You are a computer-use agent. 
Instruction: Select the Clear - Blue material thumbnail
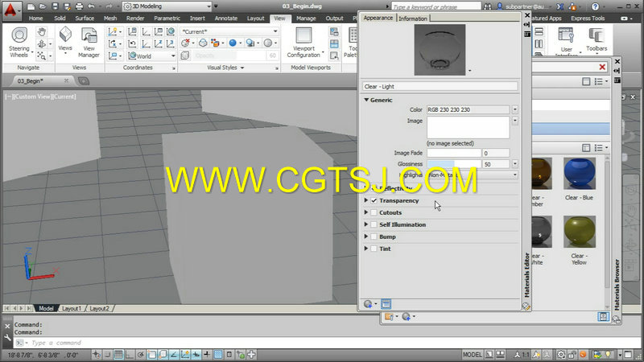coord(579,174)
